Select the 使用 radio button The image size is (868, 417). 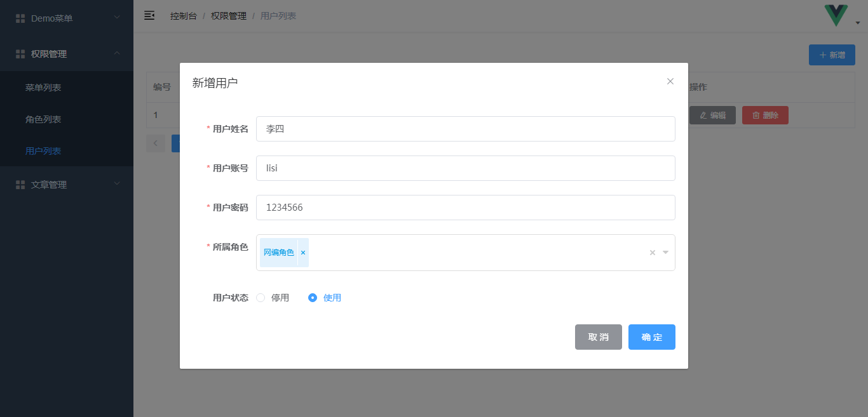coord(313,298)
